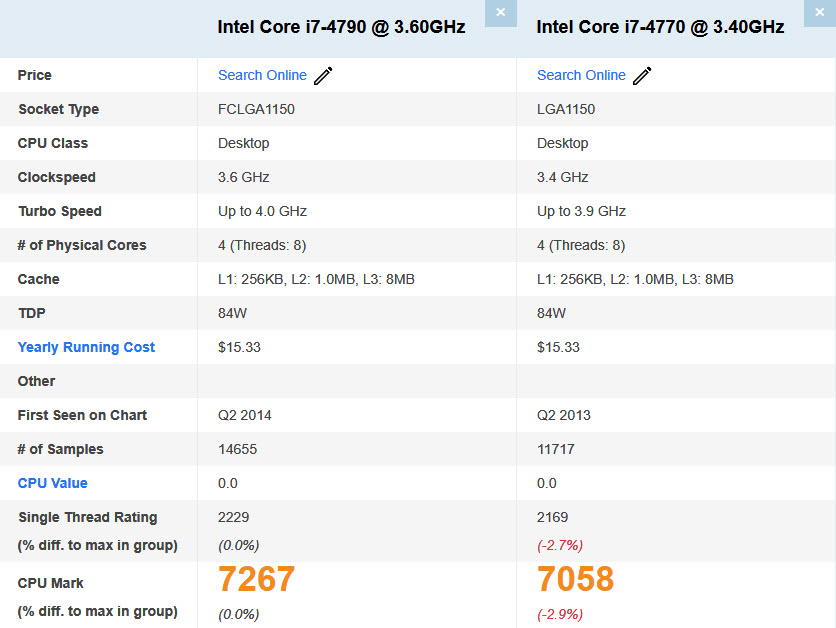Click the FCLGA1150 socket type cell
The image size is (836, 628).
[x=256, y=109]
